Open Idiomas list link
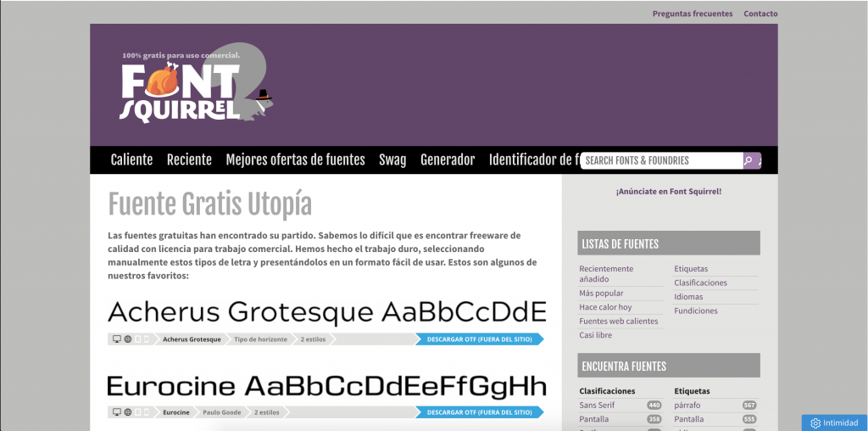This screenshot has height=431, width=868. click(688, 296)
